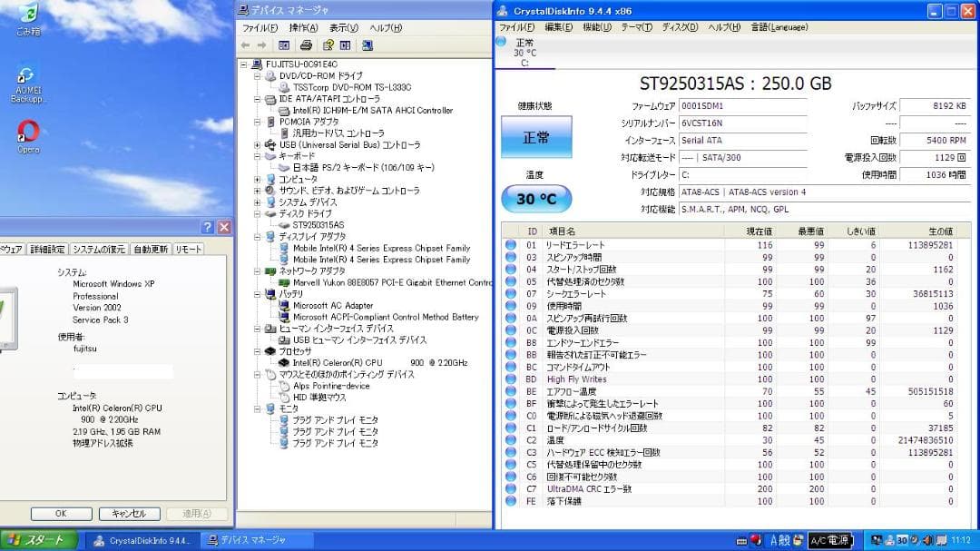Click the A/C 電源 power indicator in taskbar
The image size is (980, 551).
point(829,540)
